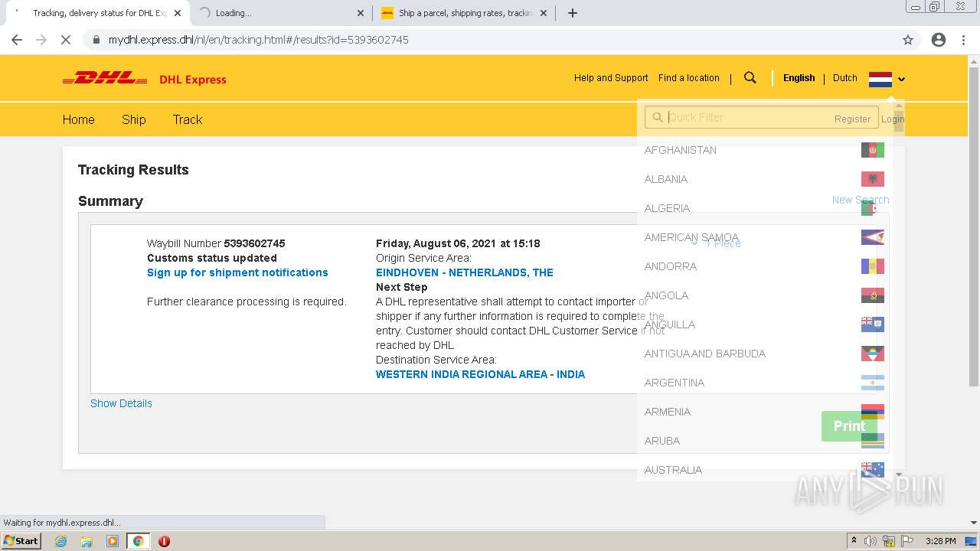
Task: Select the Argentina flag icon
Action: pyautogui.click(x=873, y=383)
